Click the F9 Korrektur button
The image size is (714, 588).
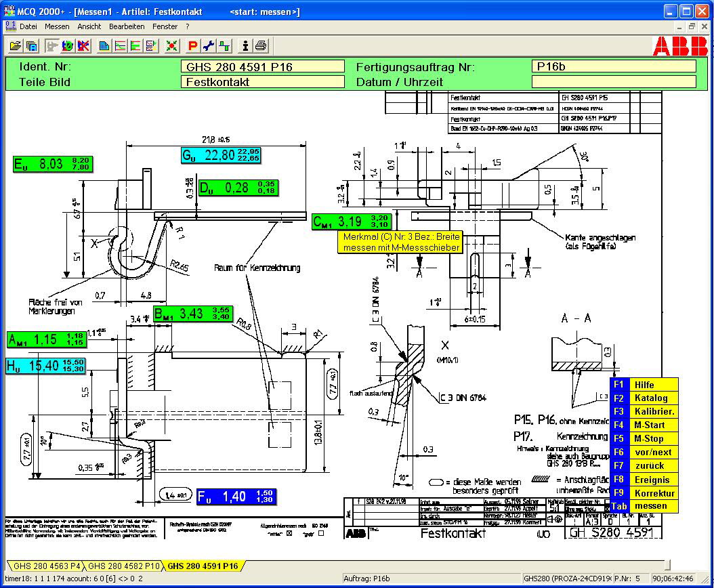click(x=644, y=492)
